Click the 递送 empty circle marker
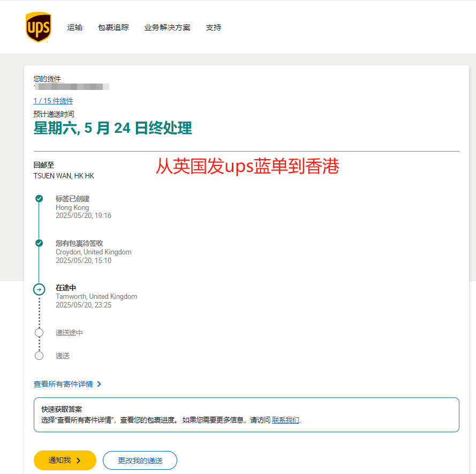Viewport: 476px width, 474px height. [x=39, y=356]
